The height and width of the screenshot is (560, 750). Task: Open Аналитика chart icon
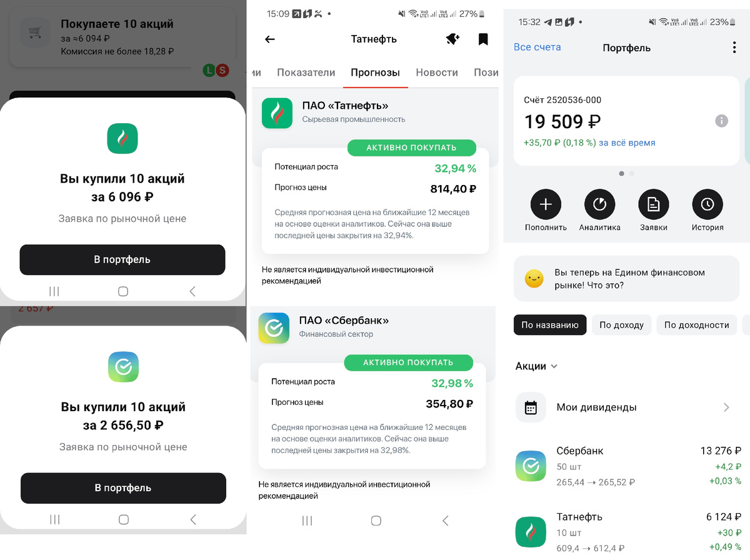pyautogui.click(x=600, y=204)
